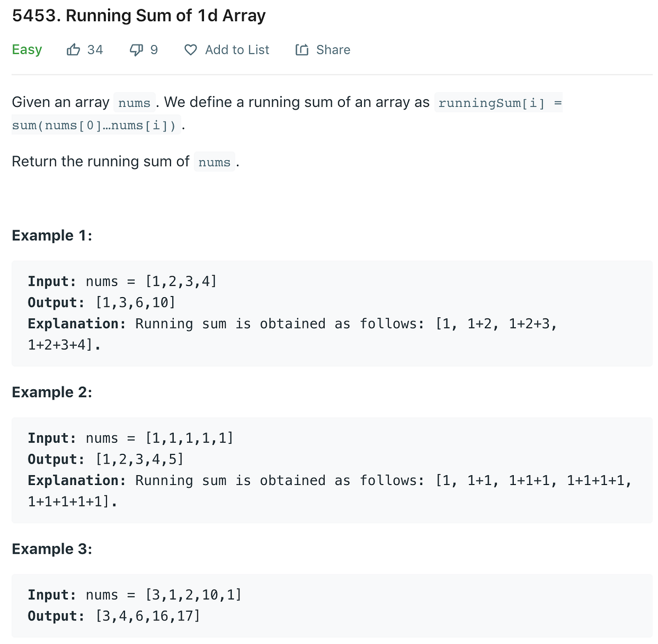The image size is (658, 644).
Task: Click the Share text link
Action: pos(333,50)
